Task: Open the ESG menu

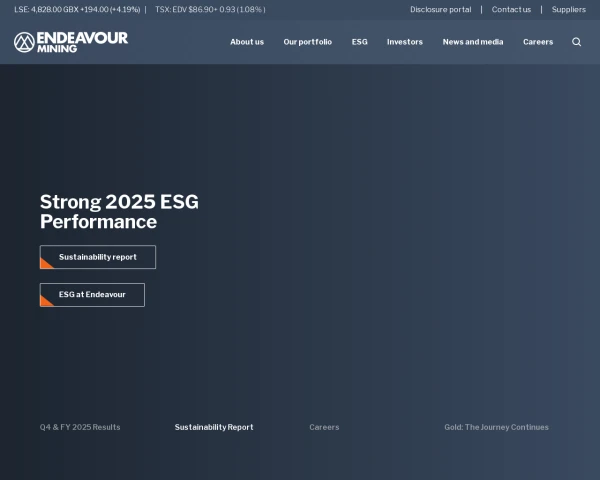Action: pos(359,42)
